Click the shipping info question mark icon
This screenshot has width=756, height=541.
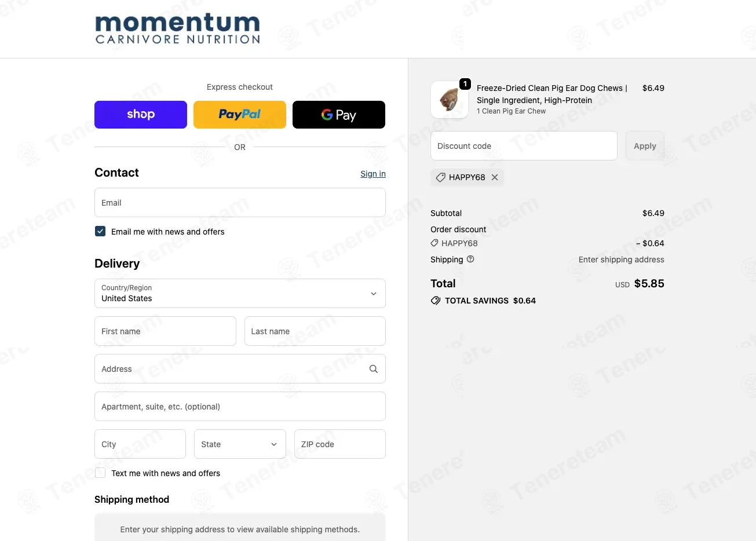470,259
